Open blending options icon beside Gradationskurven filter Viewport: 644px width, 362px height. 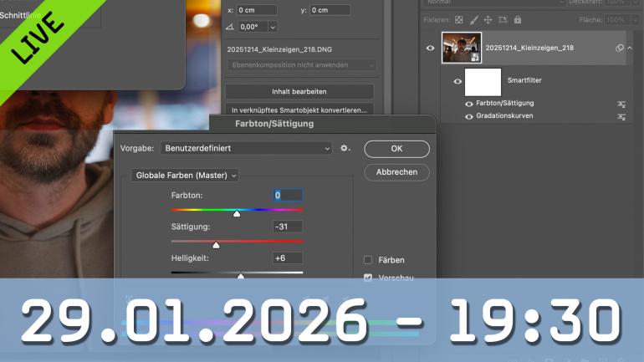(x=621, y=116)
